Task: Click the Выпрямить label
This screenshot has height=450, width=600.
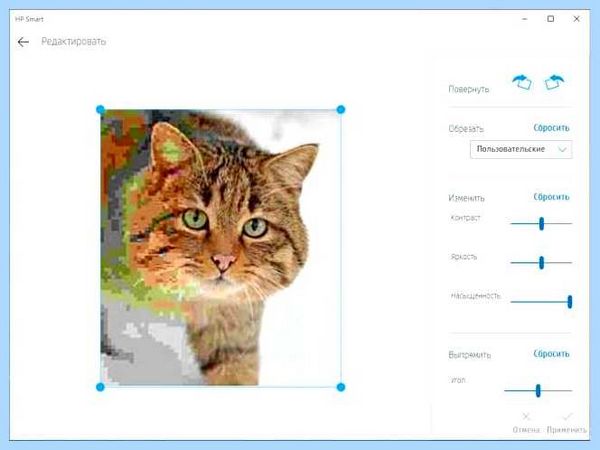Action: coord(470,355)
